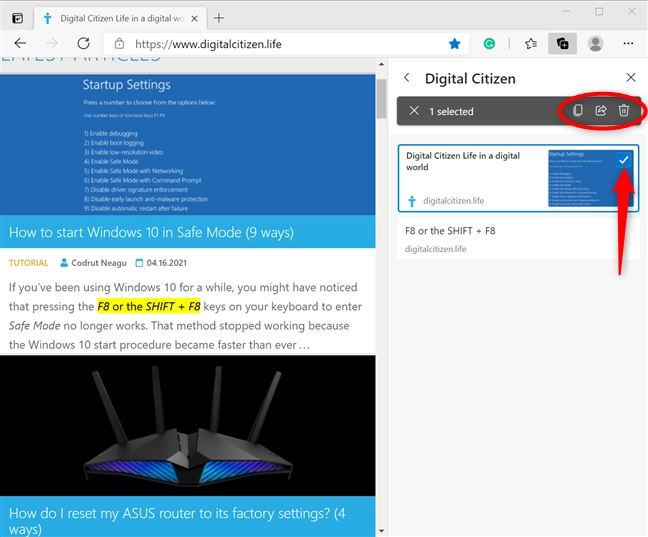
Task: Delete the selected collection item
Action: 624,110
